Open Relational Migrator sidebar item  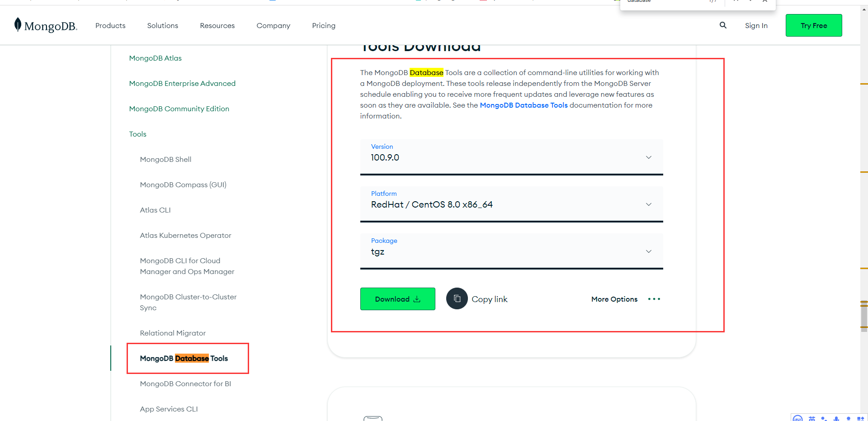click(173, 333)
